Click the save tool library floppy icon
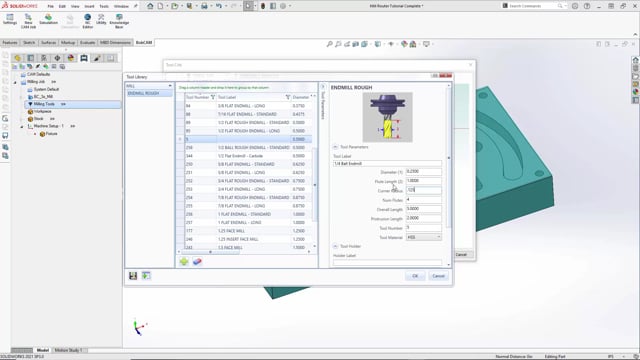This screenshot has height=360, width=640. point(133,276)
